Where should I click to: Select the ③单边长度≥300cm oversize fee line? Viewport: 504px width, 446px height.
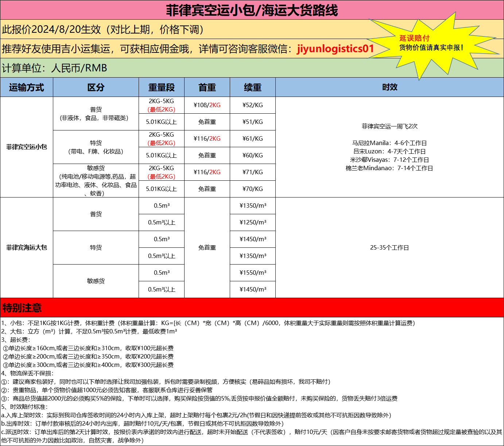tap(88, 365)
